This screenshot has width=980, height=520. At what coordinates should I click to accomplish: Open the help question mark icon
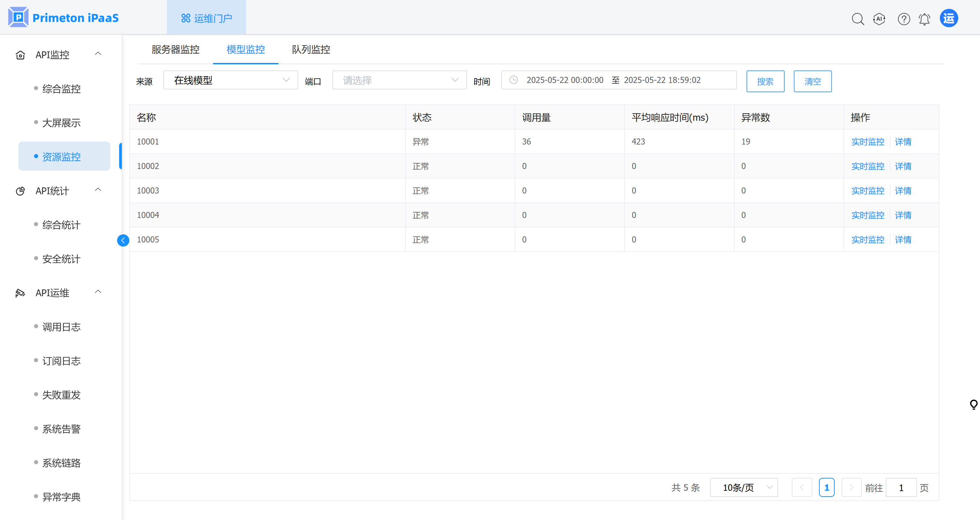(x=903, y=19)
